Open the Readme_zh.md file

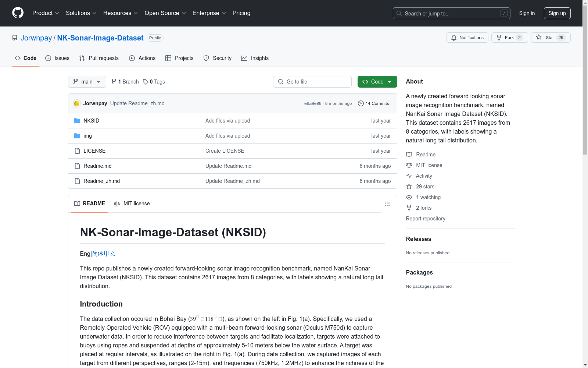tap(102, 181)
